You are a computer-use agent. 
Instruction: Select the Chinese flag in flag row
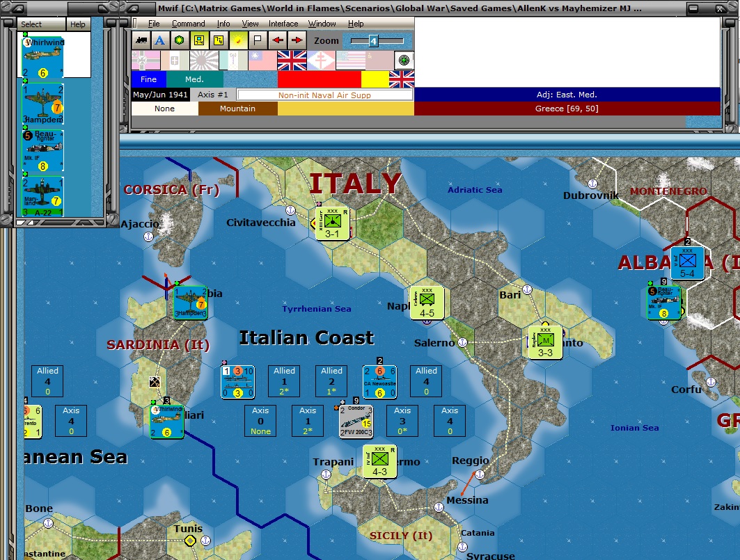click(x=262, y=61)
